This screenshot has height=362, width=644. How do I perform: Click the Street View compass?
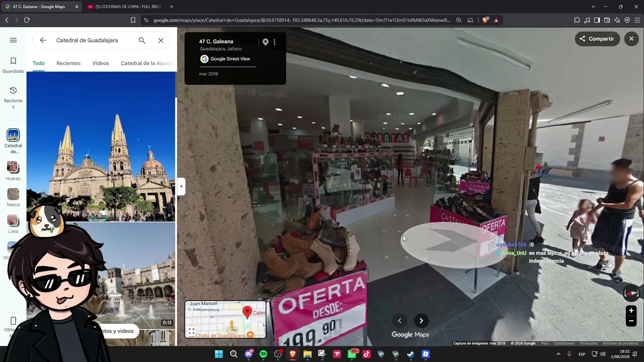point(631,293)
